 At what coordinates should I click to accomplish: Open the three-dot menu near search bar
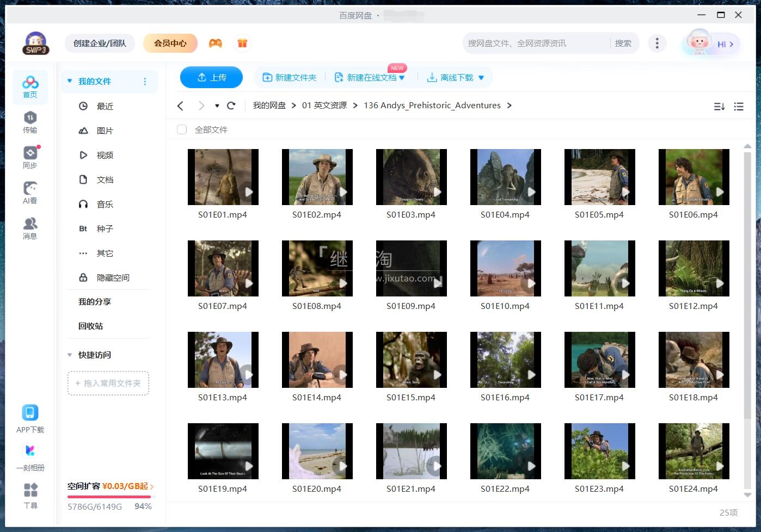click(657, 43)
